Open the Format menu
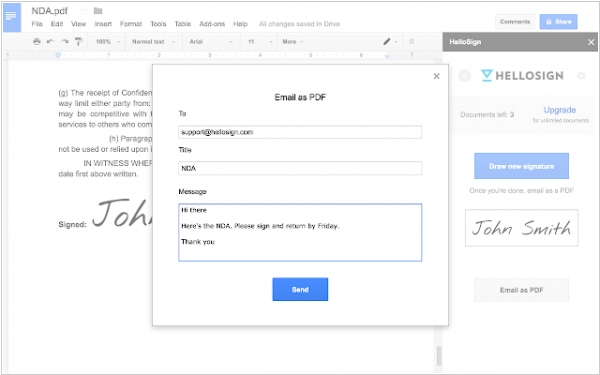600x375 pixels. click(131, 24)
